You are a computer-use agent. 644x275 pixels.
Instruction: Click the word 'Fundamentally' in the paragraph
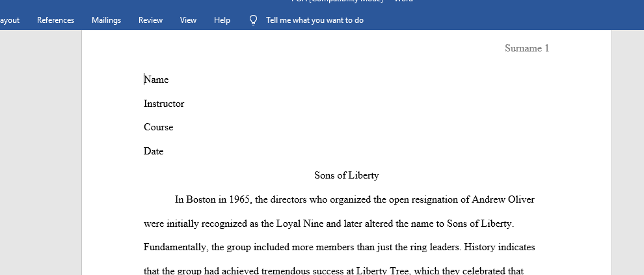point(176,248)
